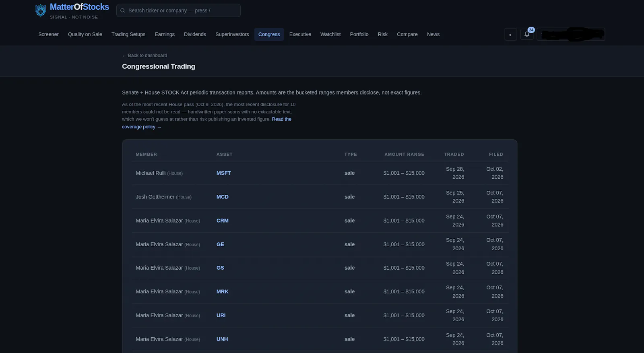Open the MCD ticker link
Viewport: 644px width, 353px height.
pyautogui.click(x=222, y=197)
